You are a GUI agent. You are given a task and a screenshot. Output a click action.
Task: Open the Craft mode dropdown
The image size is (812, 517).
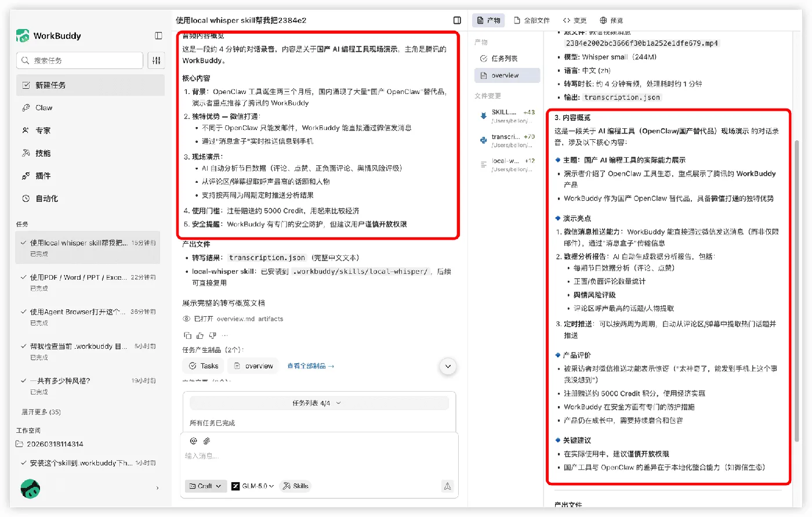pos(205,486)
